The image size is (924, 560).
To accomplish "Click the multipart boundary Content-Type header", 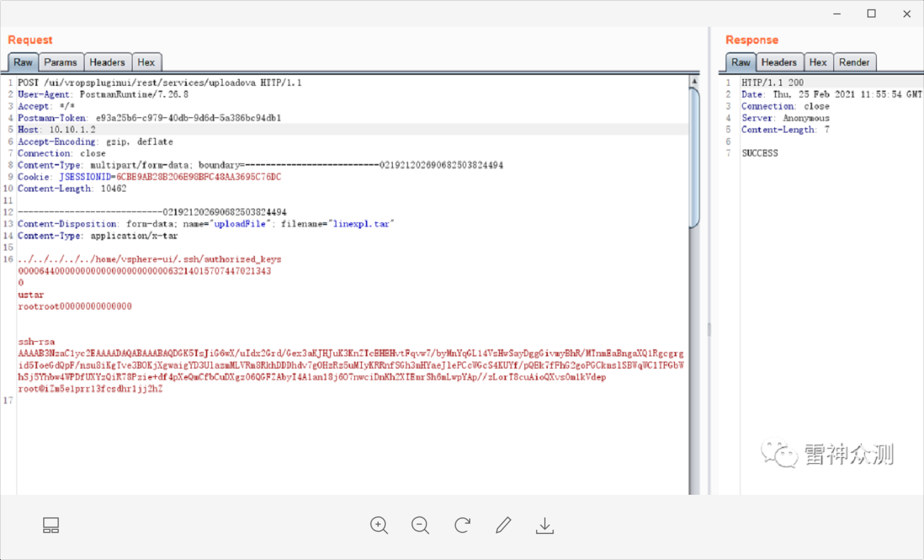I will [x=261, y=165].
